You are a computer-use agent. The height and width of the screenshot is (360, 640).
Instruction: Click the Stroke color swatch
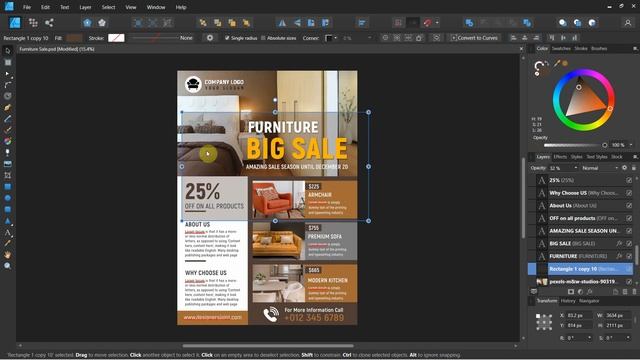click(x=116, y=38)
